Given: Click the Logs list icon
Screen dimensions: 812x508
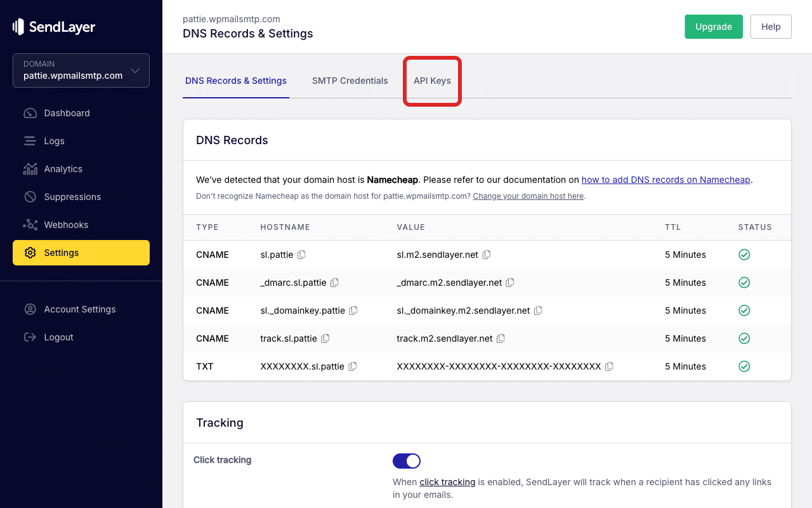Looking at the screenshot, I should point(30,141).
